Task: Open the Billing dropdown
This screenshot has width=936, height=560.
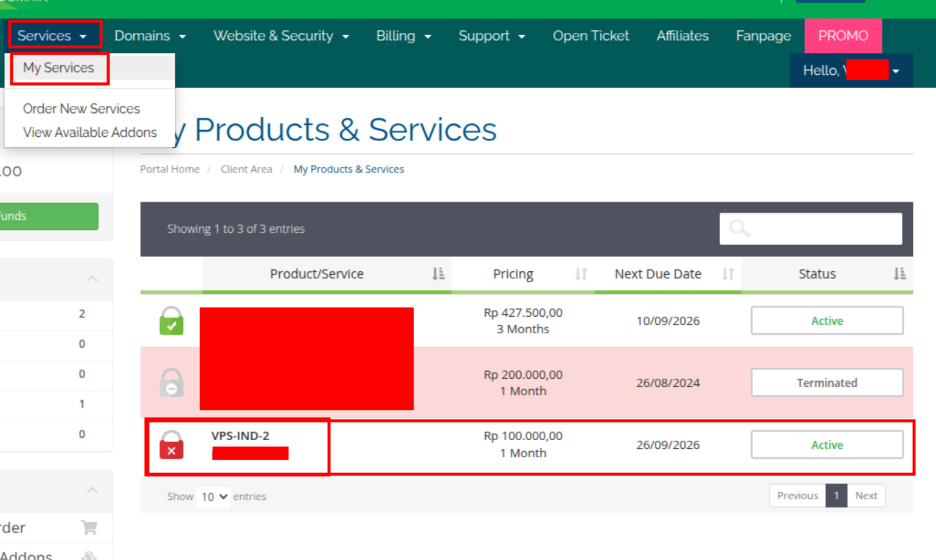Action: (403, 36)
